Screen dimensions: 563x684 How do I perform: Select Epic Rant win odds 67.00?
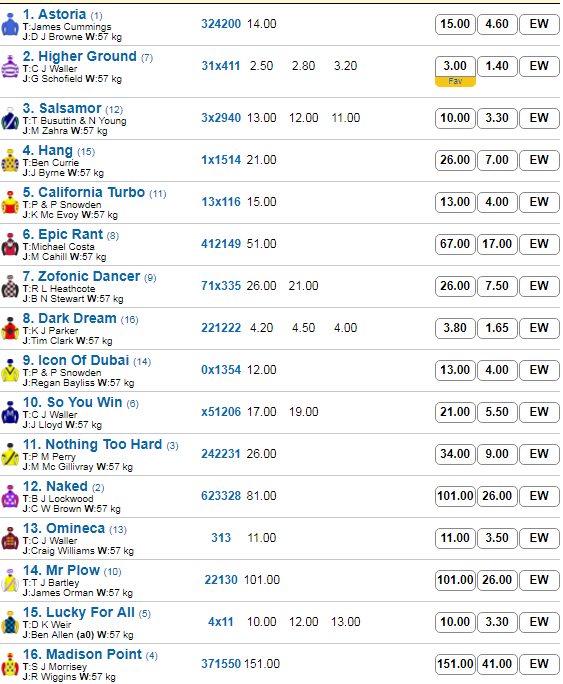(x=455, y=244)
